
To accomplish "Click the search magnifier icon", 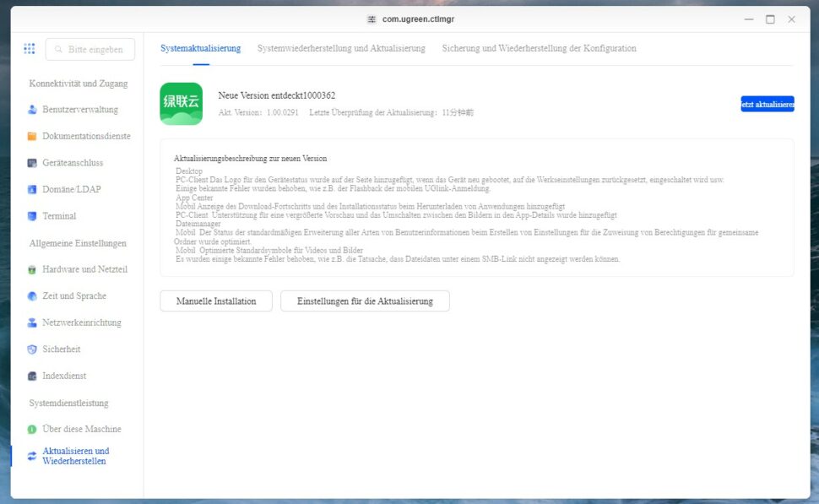I will pos(58,49).
